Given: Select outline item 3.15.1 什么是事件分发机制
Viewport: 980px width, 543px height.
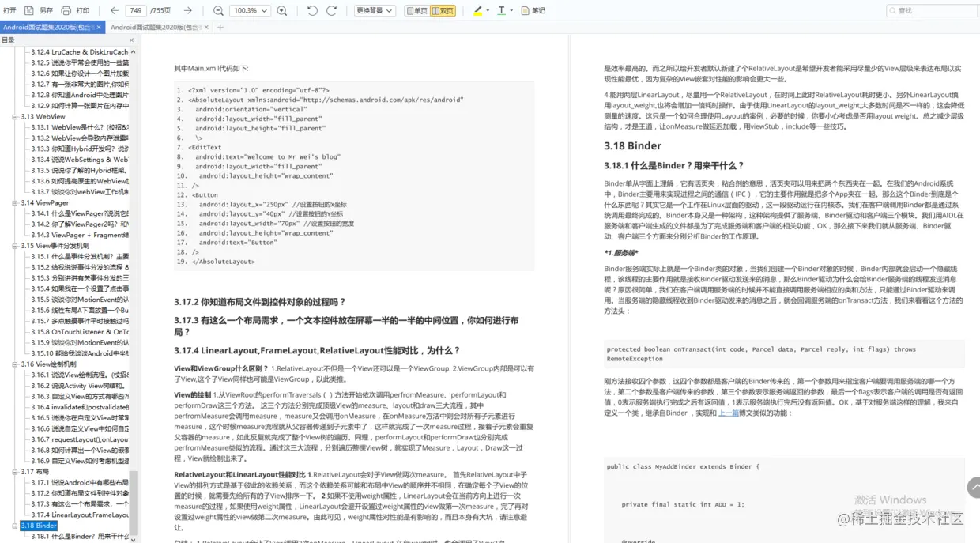Looking at the screenshot, I should coord(80,257).
